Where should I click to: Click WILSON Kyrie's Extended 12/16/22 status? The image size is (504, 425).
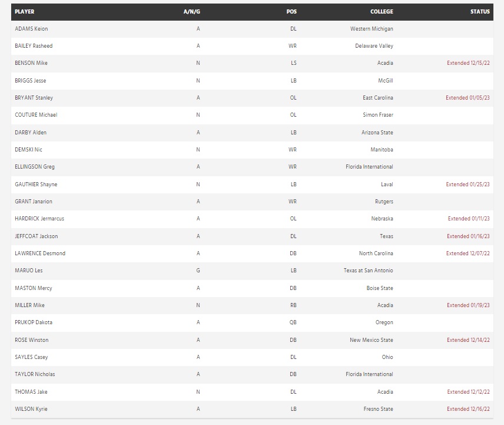click(x=468, y=409)
